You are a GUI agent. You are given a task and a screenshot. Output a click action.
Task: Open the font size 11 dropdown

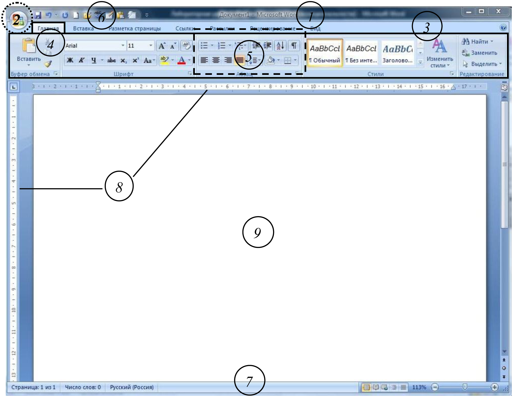[x=151, y=46]
